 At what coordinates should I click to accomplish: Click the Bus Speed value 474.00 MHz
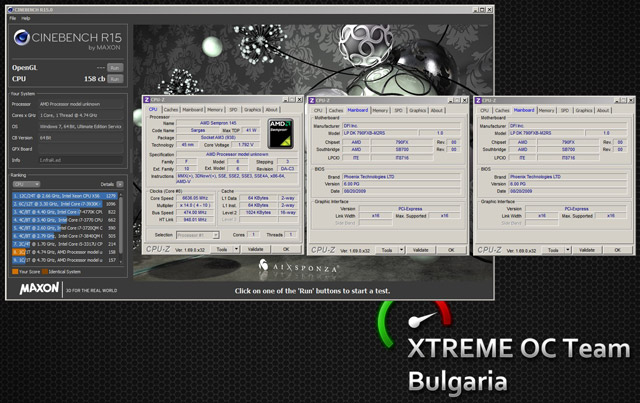click(x=195, y=213)
